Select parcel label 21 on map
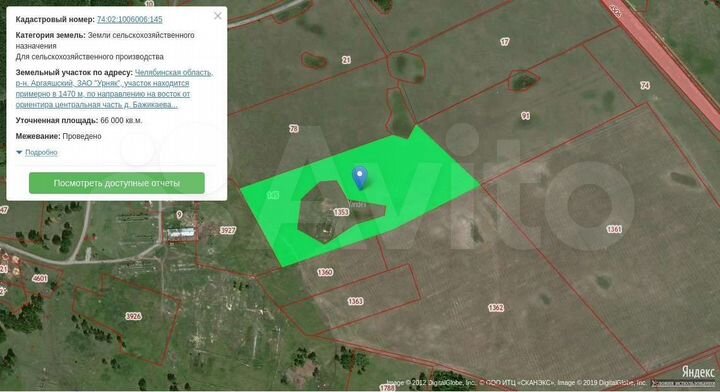The height and width of the screenshot is (392, 720). [346, 60]
